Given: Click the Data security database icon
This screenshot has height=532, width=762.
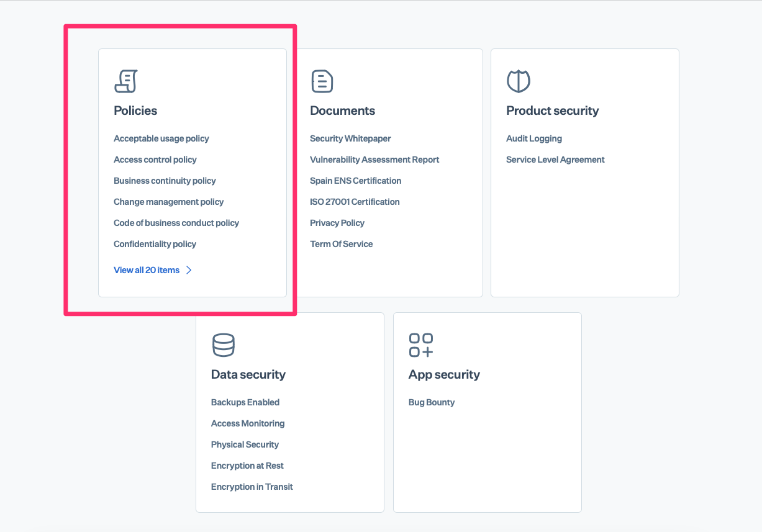Looking at the screenshot, I should click(223, 345).
